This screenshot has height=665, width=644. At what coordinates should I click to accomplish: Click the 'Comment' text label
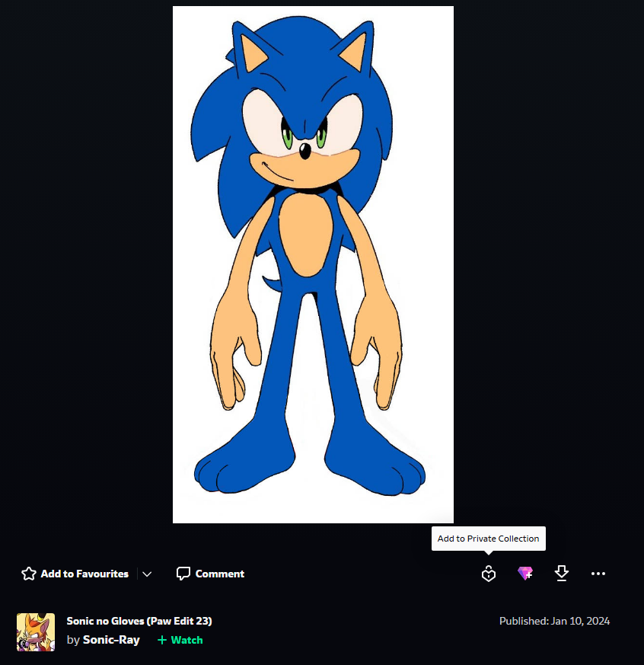[219, 574]
